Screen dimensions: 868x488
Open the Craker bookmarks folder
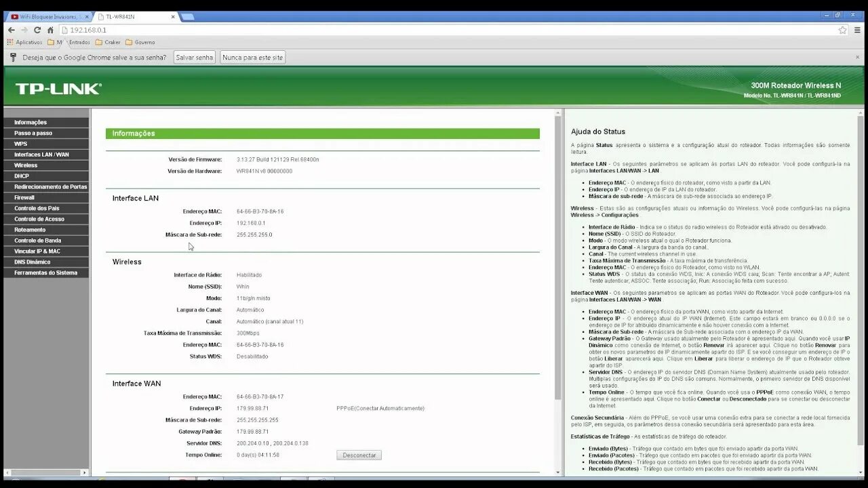click(108, 42)
